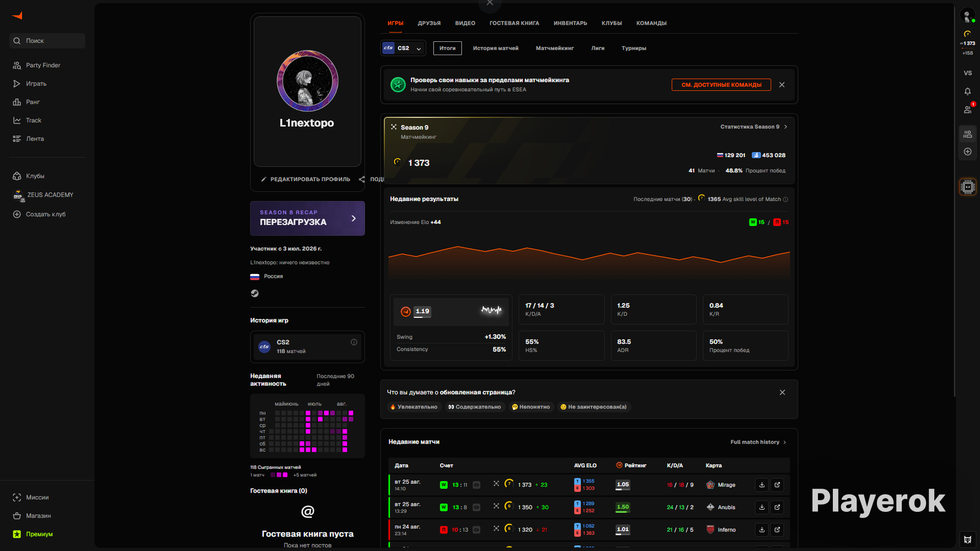Click the Mirage map name
The height and width of the screenshot is (551, 980).
click(x=726, y=485)
